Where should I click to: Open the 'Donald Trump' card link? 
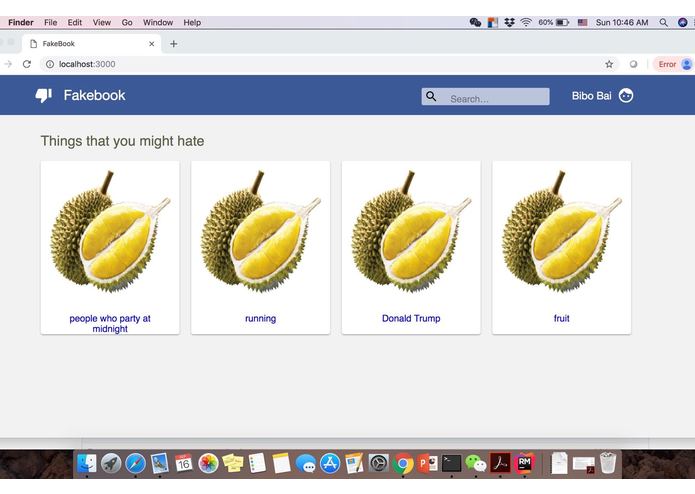tap(411, 318)
